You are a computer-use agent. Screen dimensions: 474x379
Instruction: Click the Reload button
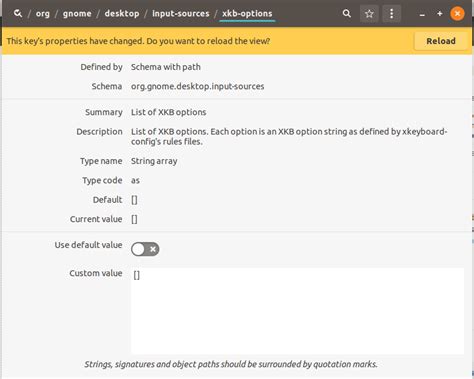point(441,41)
